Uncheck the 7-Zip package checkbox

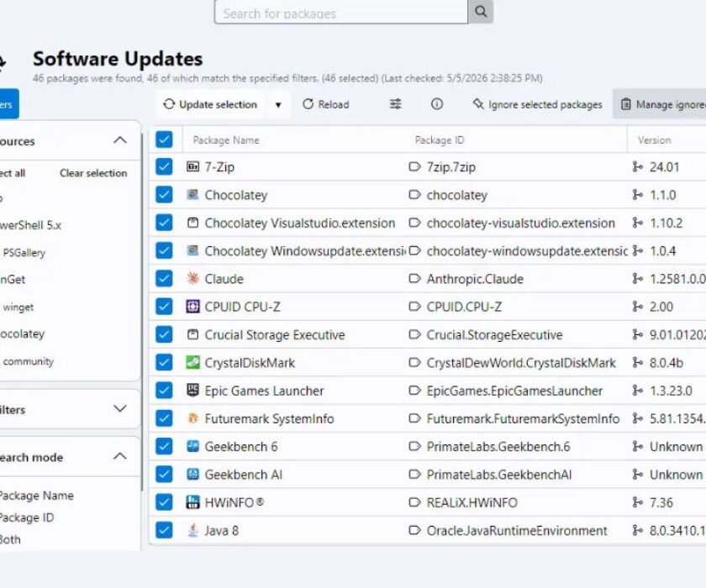[164, 167]
